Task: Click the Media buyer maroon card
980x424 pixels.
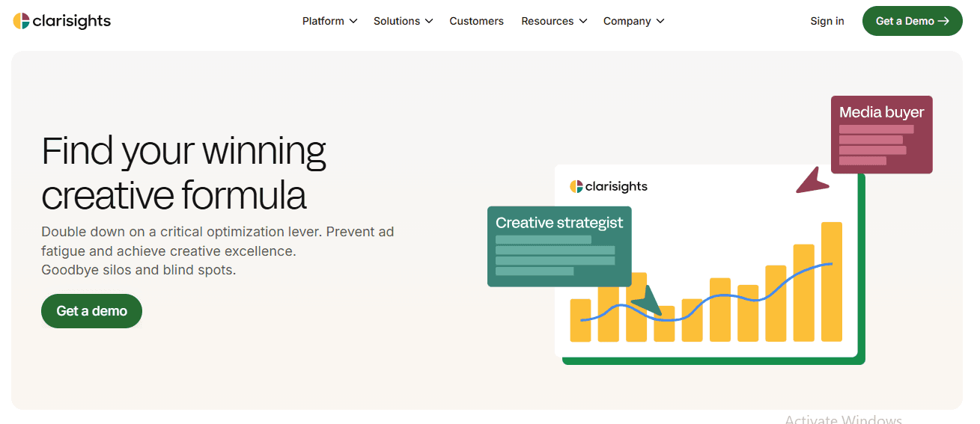Action: point(881,135)
